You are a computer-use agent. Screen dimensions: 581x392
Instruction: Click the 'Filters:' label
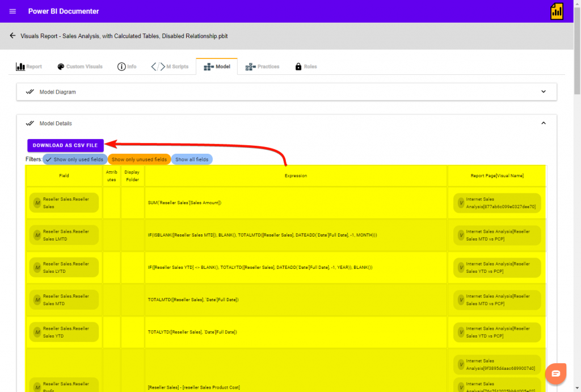33,159
